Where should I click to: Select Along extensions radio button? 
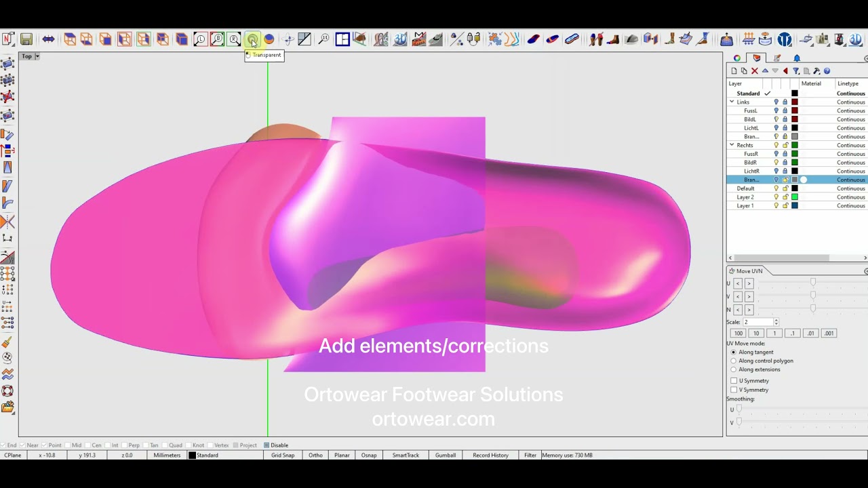(733, 369)
